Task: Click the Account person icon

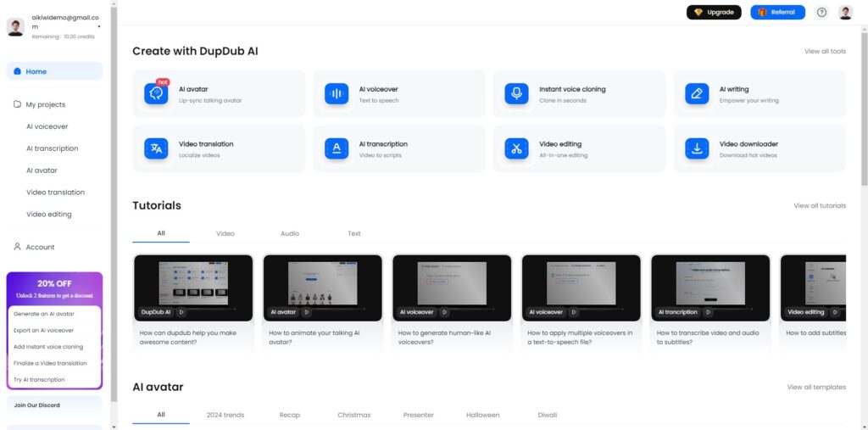Action: click(x=17, y=247)
